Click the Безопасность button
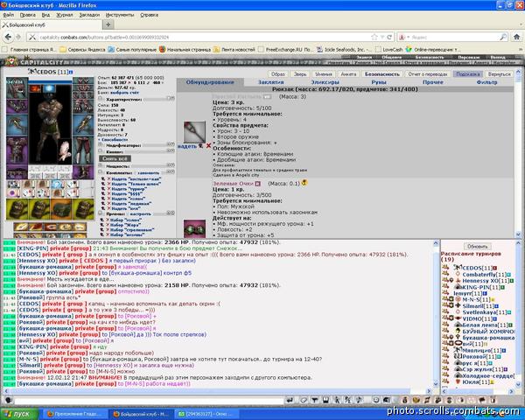The image size is (525, 420). (382, 74)
